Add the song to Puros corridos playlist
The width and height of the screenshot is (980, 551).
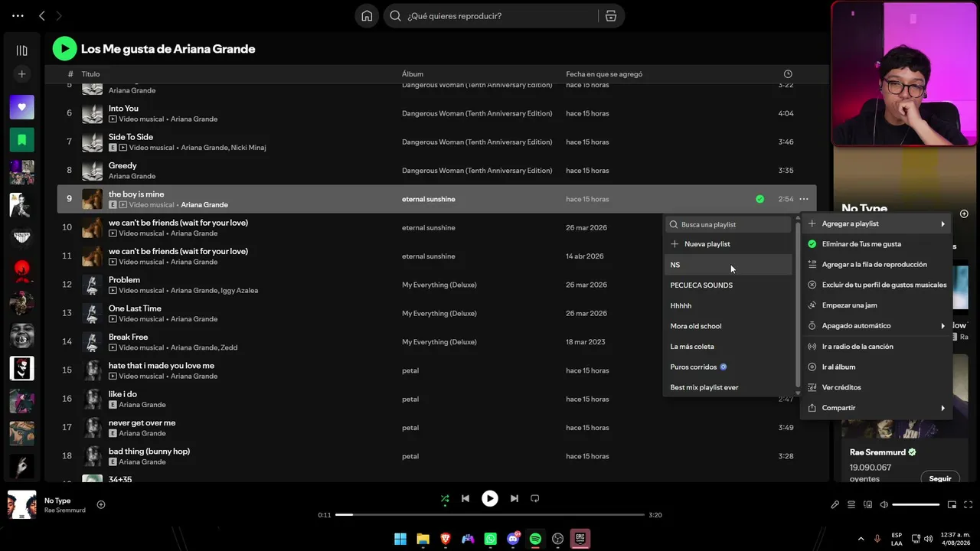728,367
